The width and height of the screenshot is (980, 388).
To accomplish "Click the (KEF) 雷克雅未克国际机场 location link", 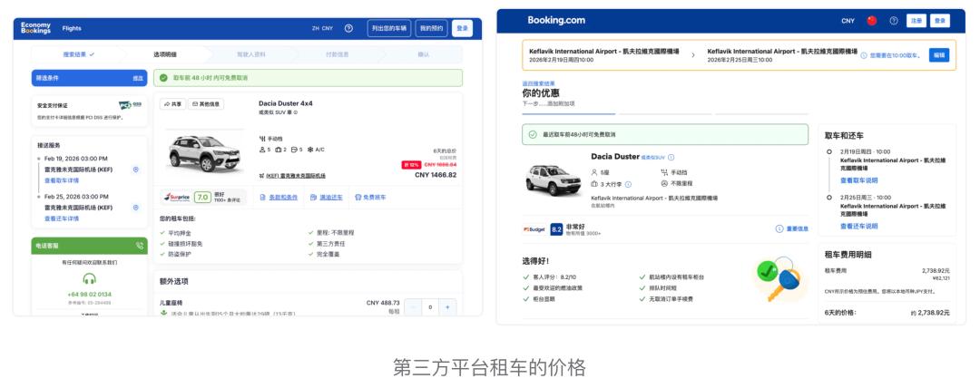I will (296, 176).
